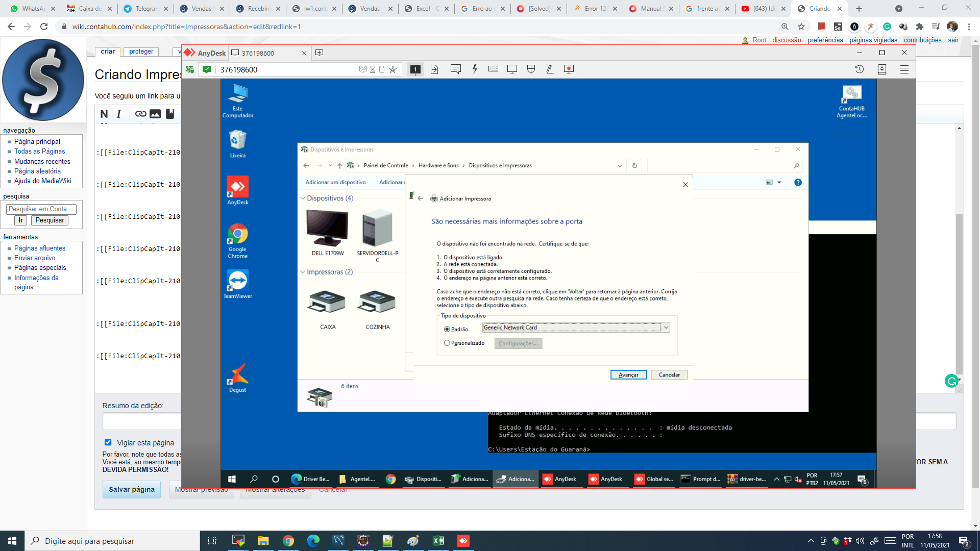Click the Pesquisar em Conta search field
Image resolution: width=980 pixels, height=551 pixels.
pyautogui.click(x=41, y=209)
